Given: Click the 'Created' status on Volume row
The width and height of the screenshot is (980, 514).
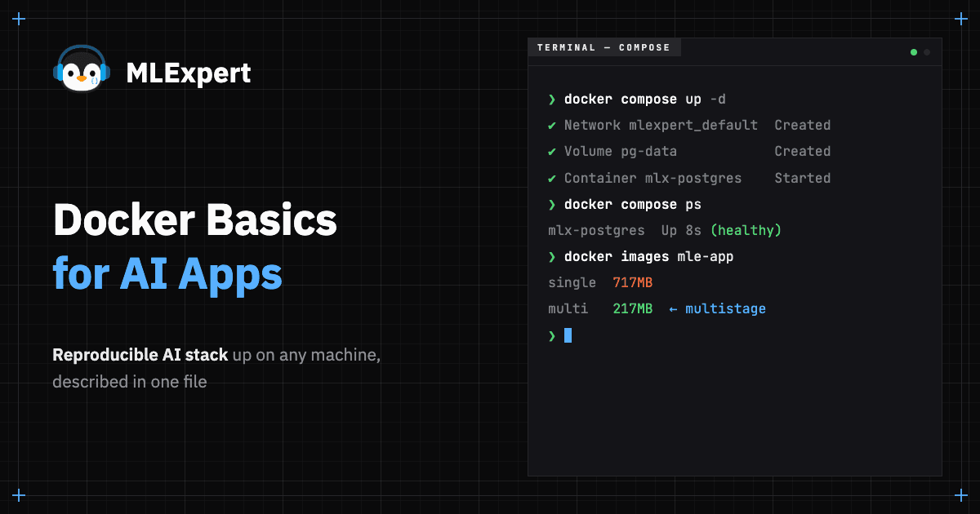Looking at the screenshot, I should pos(803,152).
